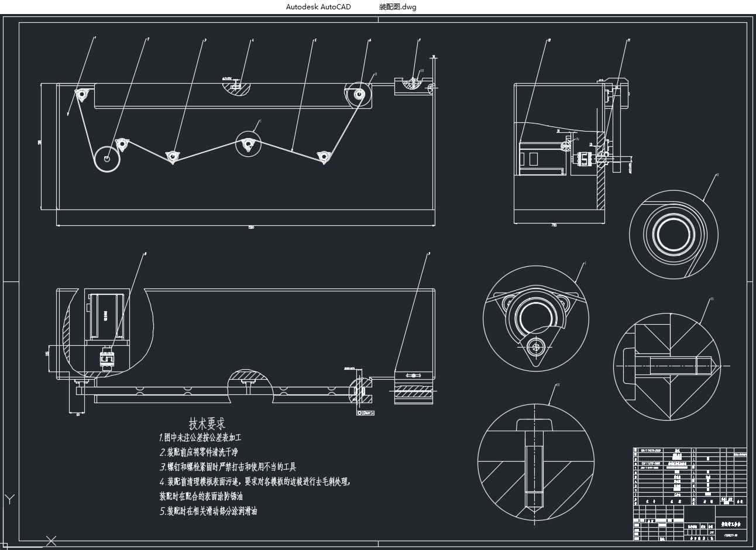
Task: Click the UCS origin X marker icon
Action: coord(51,539)
